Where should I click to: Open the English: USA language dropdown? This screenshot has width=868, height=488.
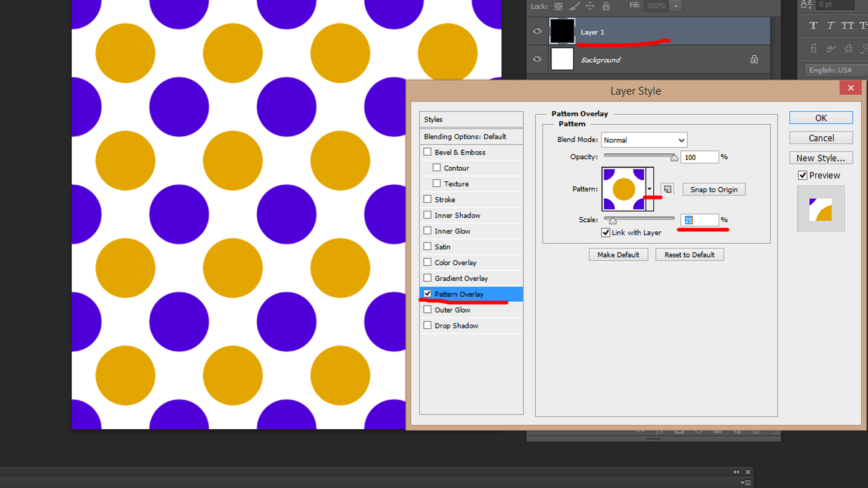(x=835, y=70)
